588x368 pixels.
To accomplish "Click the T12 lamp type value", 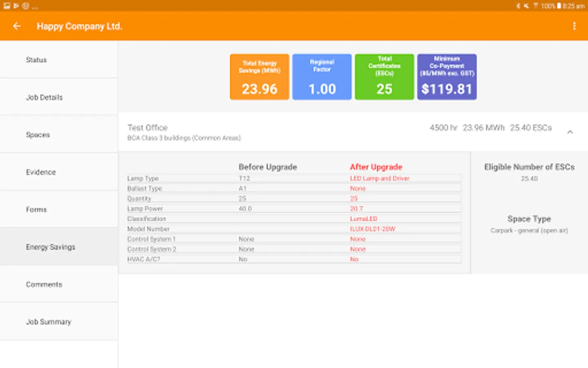I will click(244, 178).
